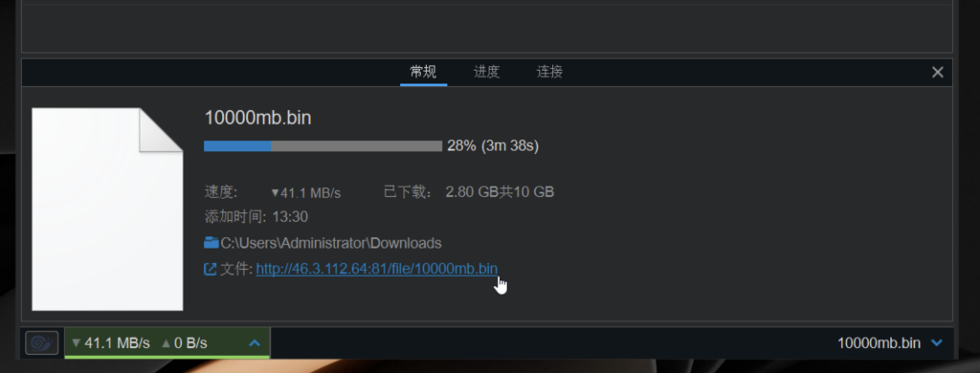Click the 28% (3m 38s) progress text
The image size is (980, 373).
[x=493, y=146]
